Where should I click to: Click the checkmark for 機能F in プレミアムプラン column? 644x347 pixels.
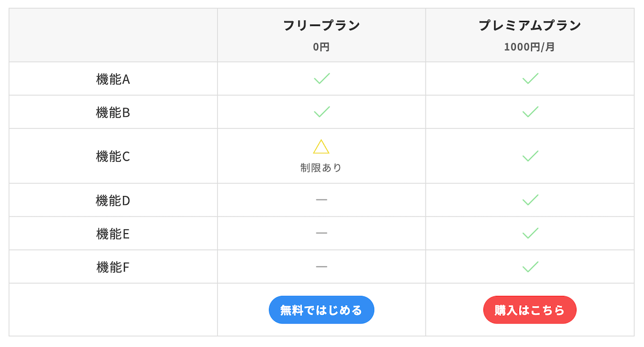pyautogui.click(x=530, y=266)
